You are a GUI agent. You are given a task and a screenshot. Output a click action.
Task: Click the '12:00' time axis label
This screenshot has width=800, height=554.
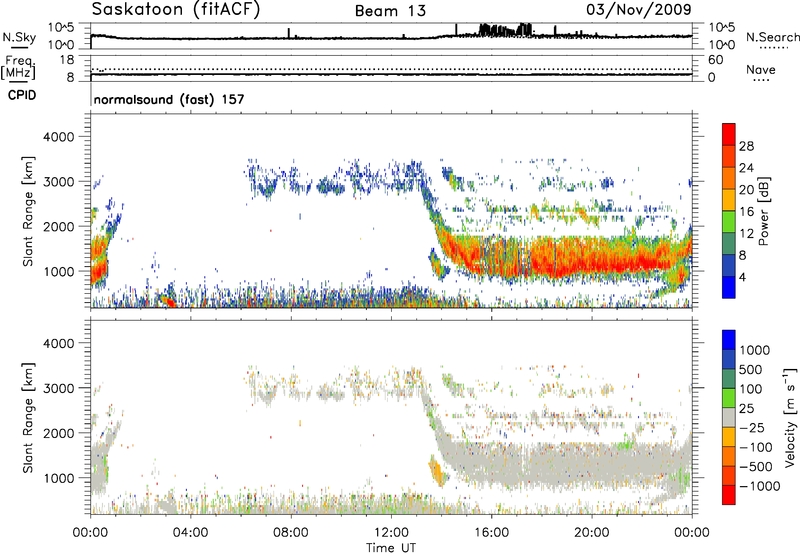pyautogui.click(x=391, y=533)
